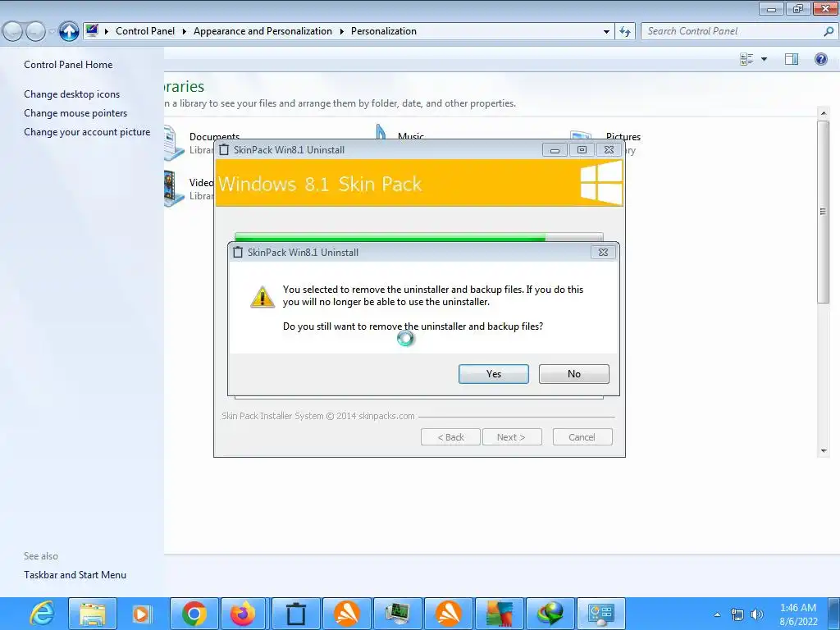The height and width of the screenshot is (630, 840).
Task: Open Google Chrome from the taskbar
Action: pos(194,614)
